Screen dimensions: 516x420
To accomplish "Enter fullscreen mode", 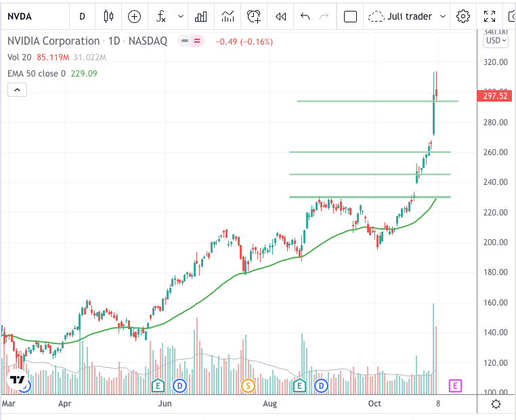I will pos(490,16).
